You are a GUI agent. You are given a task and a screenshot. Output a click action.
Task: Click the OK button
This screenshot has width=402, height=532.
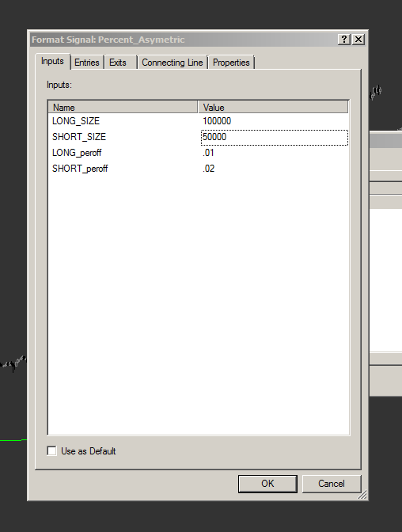267,484
